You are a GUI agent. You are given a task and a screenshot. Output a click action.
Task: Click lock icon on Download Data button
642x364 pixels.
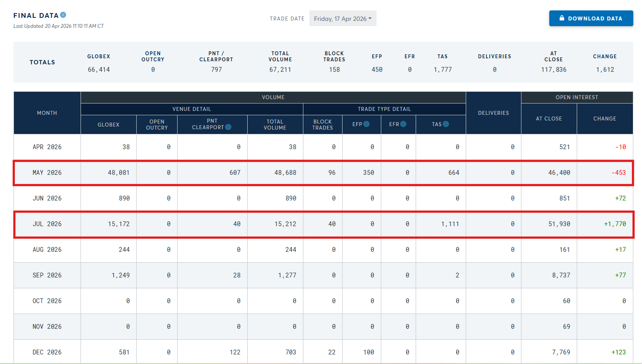(x=561, y=18)
